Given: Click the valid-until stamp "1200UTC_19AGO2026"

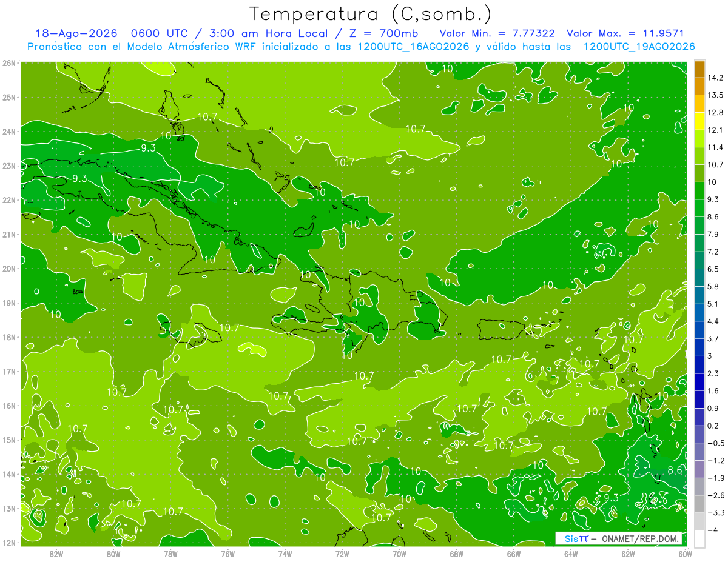Looking at the screenshot, I should click(639, 47).
